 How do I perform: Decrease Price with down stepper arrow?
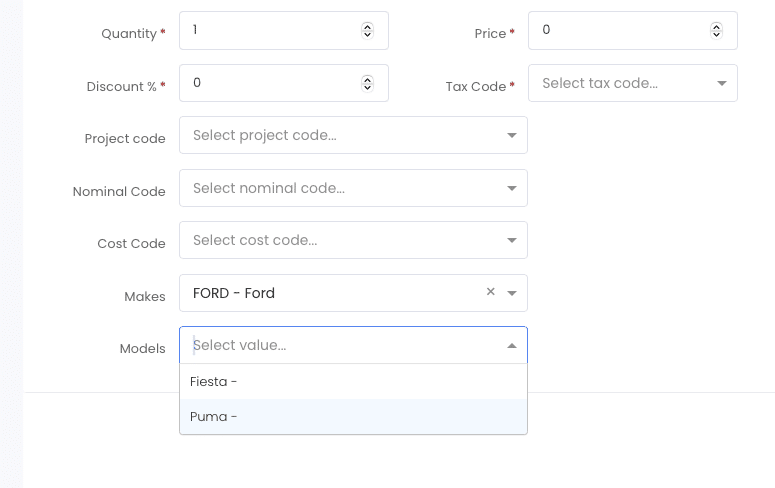coord(716,35)
